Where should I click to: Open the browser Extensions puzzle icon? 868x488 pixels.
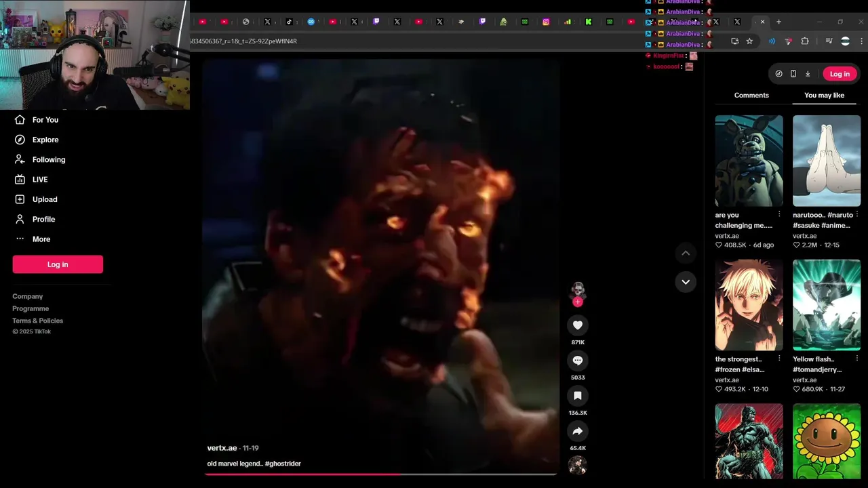[x=805, y=41]
